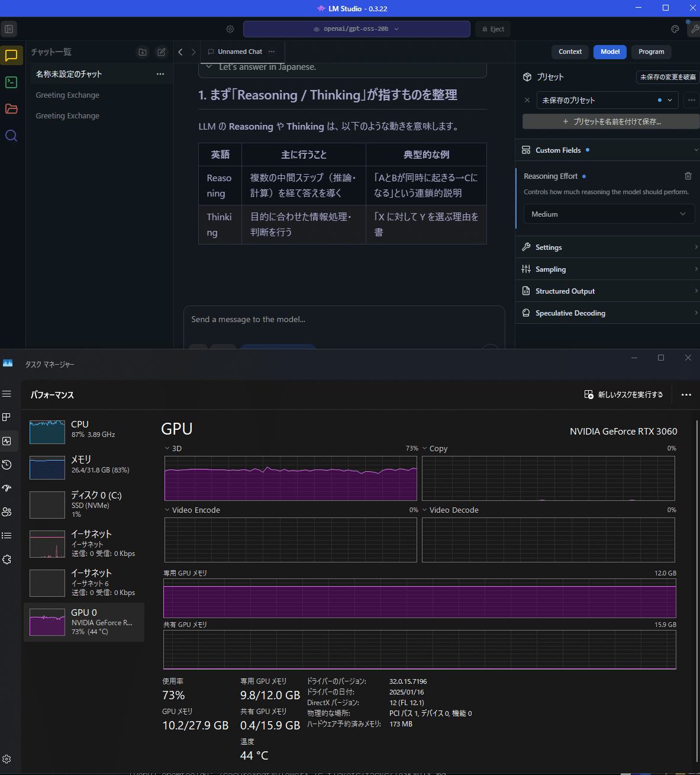Select 名称未設定のチャット in chat list

(101, 74)
